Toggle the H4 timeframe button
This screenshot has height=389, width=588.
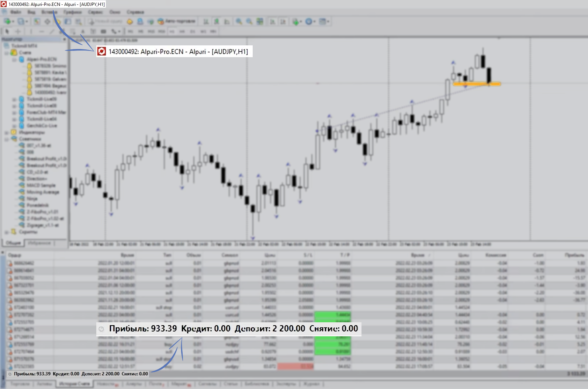pyautogui.click(x=182, y=31)
